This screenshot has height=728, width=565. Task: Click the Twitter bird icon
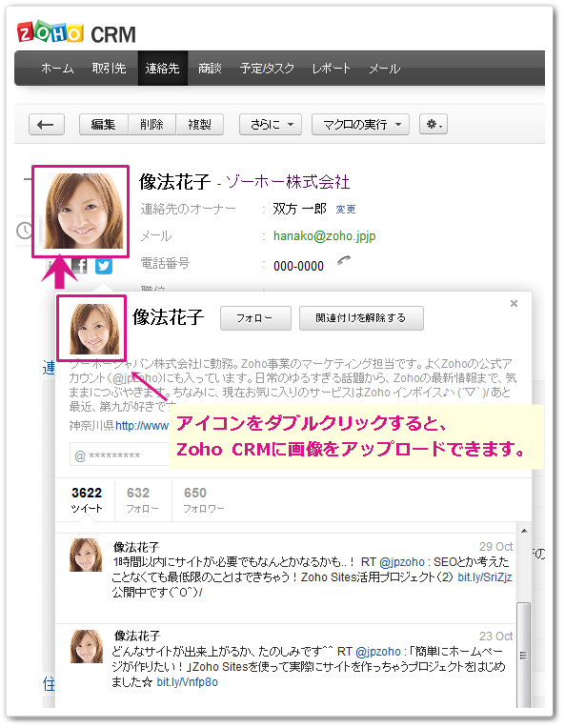point(104,266)
